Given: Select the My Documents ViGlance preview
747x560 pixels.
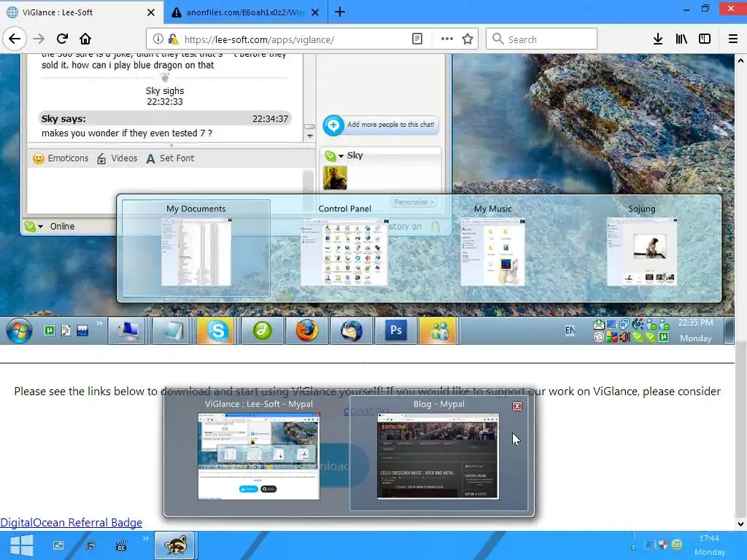Looking at the screenshot, I should pos(196,249).
